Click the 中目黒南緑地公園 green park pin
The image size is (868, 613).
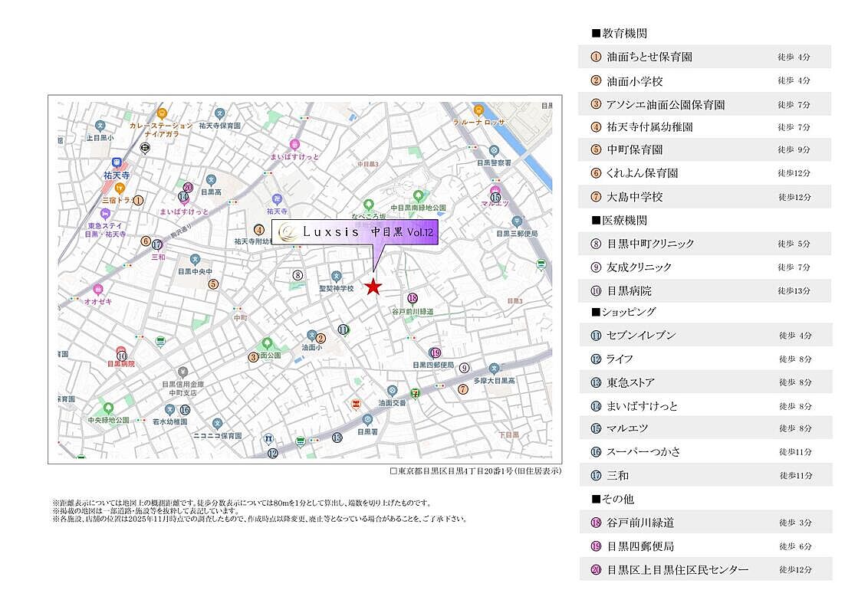coord(418,196)
